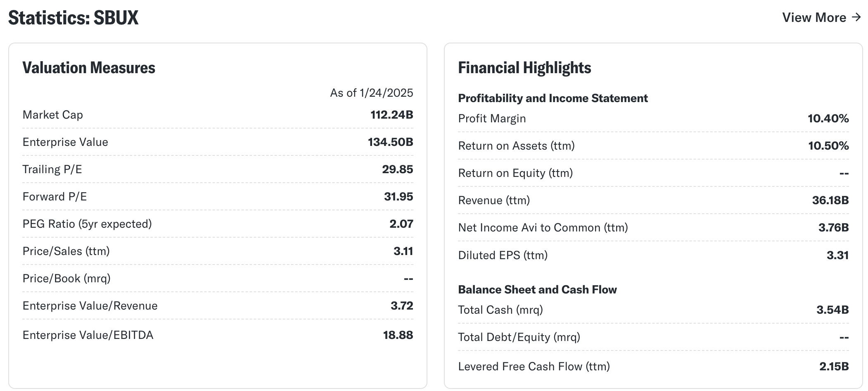
Task: Click the Price/Book (mrq) label
Action: point(66,279)
